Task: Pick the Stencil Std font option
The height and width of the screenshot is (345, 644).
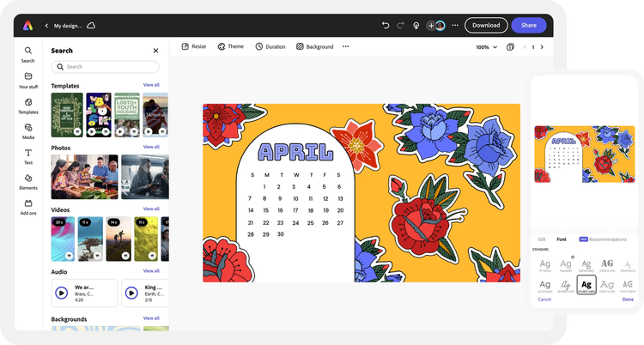Action: coord(607,265)
